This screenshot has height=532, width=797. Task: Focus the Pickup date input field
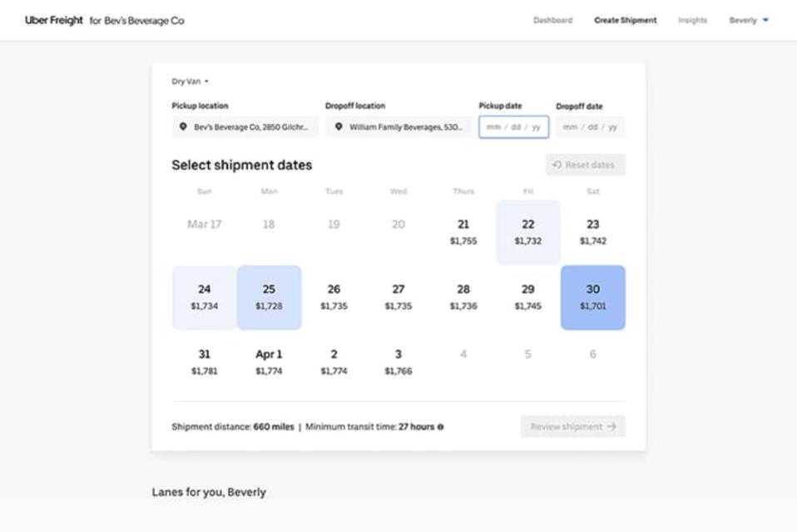click(x=513, y=127)
